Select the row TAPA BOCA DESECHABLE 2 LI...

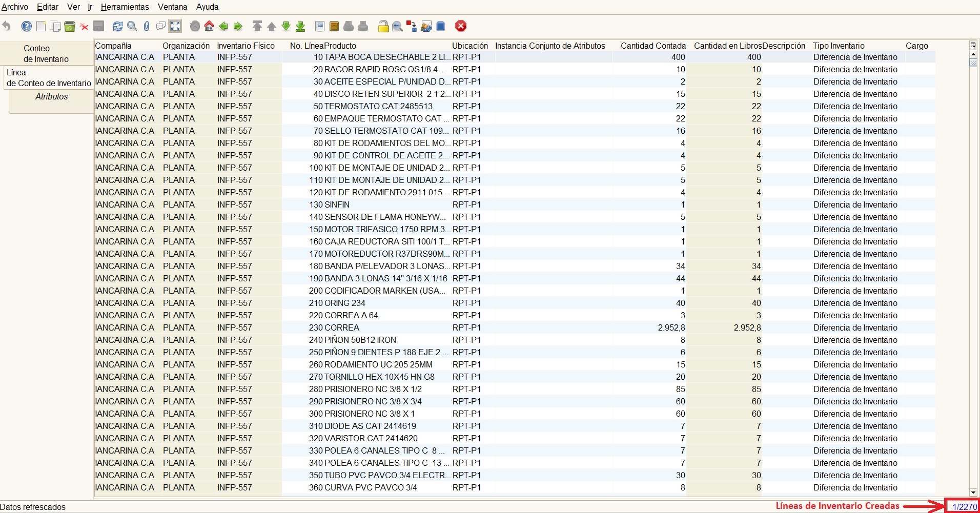point(515,57)
